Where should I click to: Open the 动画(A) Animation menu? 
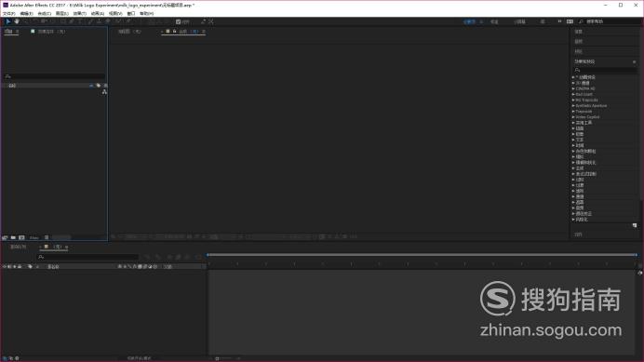point(98,14)
